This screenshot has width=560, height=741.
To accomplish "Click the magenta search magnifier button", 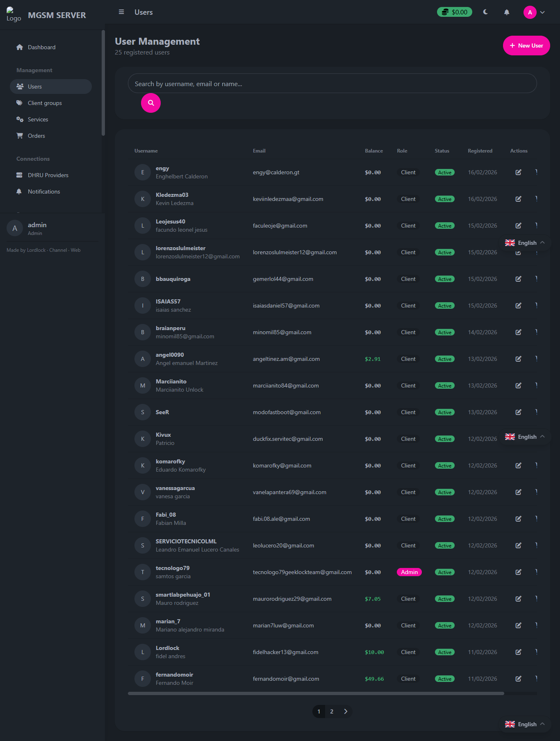I will click(x=151, y=103).
